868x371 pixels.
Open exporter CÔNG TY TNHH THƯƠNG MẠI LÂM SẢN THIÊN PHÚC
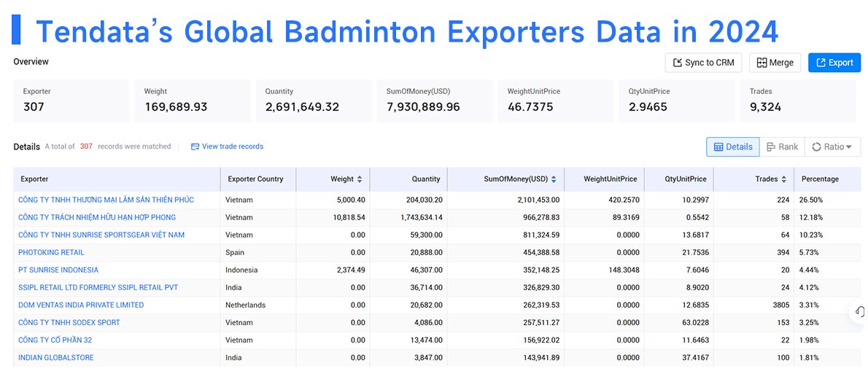(x=106, y=200)
